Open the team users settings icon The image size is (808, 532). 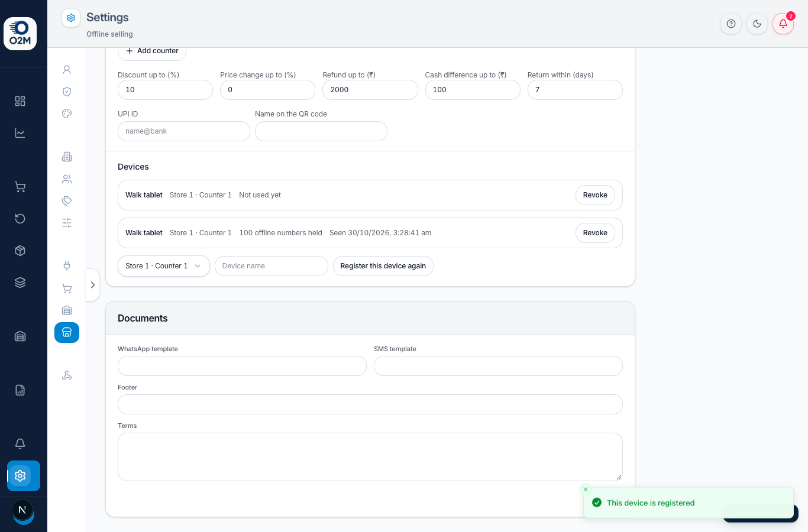pos(67,179)
